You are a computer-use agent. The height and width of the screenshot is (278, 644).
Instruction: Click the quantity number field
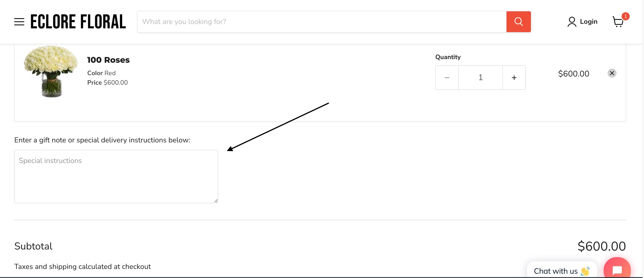[x=480, y=78]
